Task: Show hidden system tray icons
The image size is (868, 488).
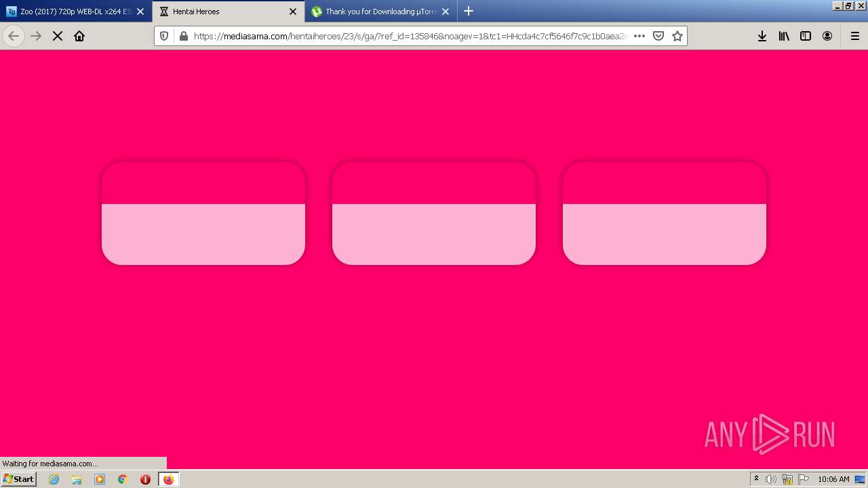Action: click(756, 479)
